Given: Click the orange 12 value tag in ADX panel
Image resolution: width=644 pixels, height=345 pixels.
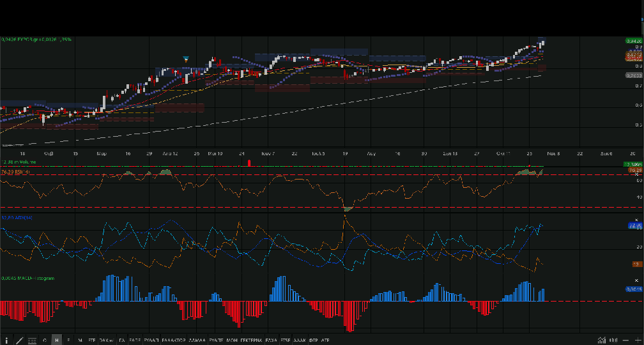Looking at the screenshot, I should coord(637,264).
